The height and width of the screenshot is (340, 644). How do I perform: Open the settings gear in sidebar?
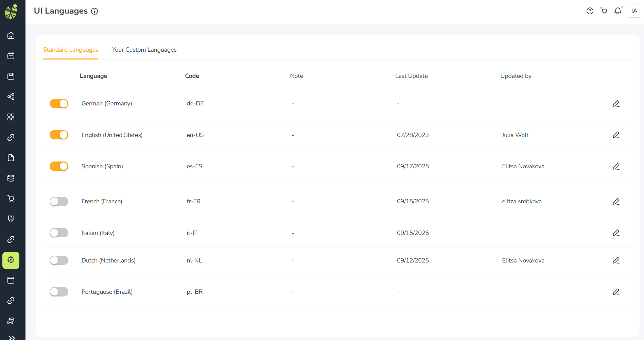(11, 260)
